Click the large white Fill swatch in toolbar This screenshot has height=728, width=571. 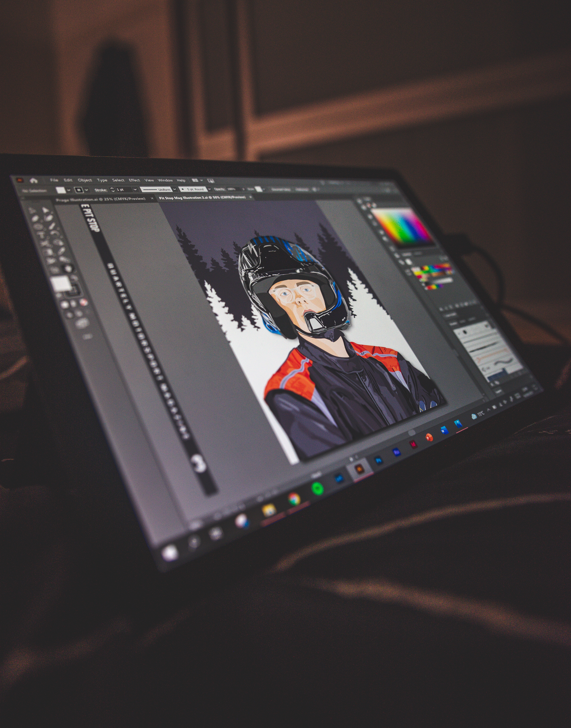(61, 284)
